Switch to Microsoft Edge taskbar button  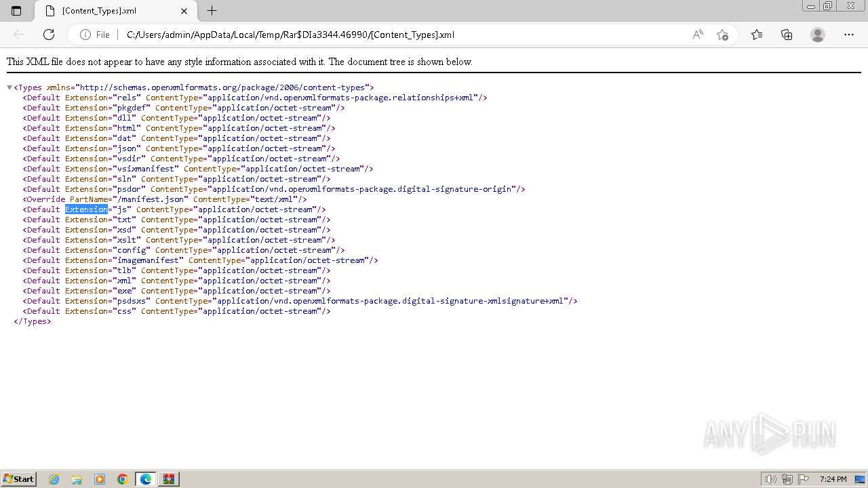pos(146,479)
